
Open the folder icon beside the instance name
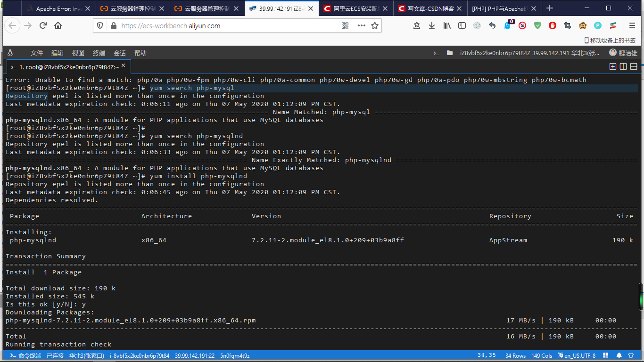pos(449,53)
